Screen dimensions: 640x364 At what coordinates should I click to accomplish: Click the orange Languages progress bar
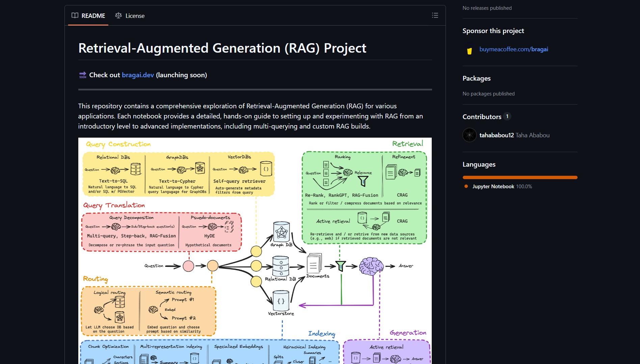(x=520, y=177)
